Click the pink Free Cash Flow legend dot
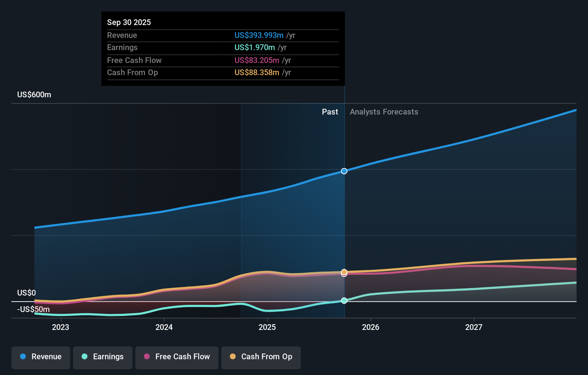 [x=146, y=357]
